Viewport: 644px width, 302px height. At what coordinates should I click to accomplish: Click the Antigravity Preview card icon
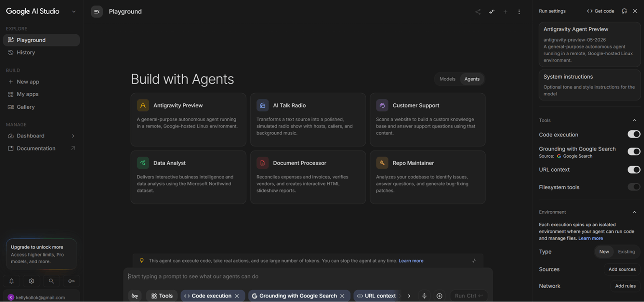tap(143, 105)
